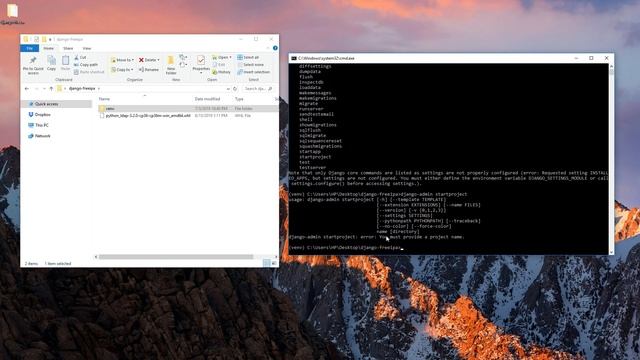Click the Explorer horizontal scrollbar
640x360 pixels.
coord(176,257)
